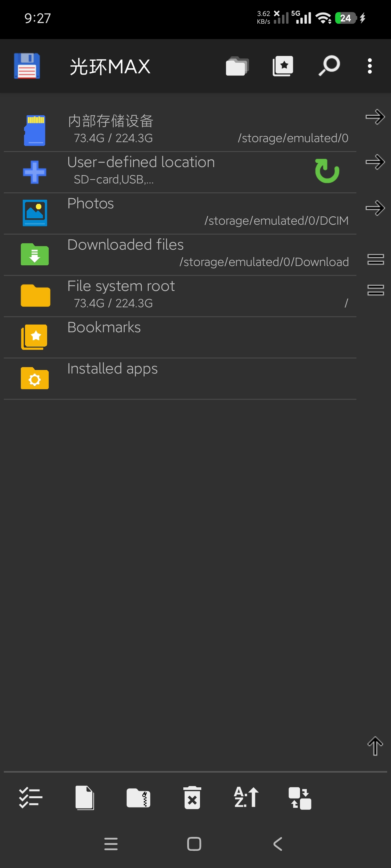Tap the drag handle beside Downloaded files

point(376,260)
